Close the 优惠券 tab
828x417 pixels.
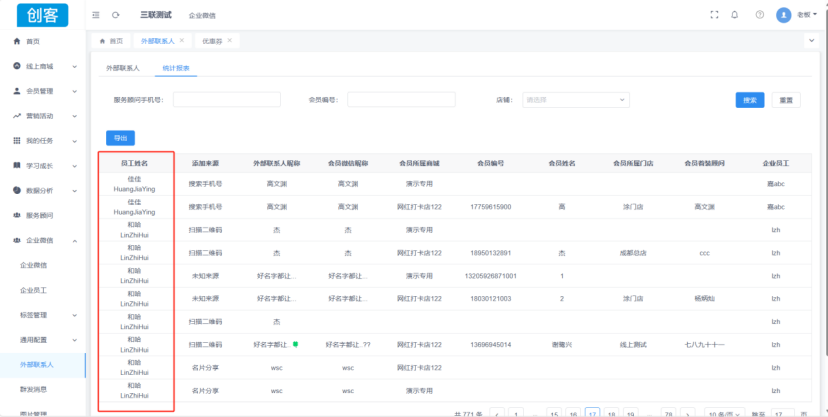[229, 41]
